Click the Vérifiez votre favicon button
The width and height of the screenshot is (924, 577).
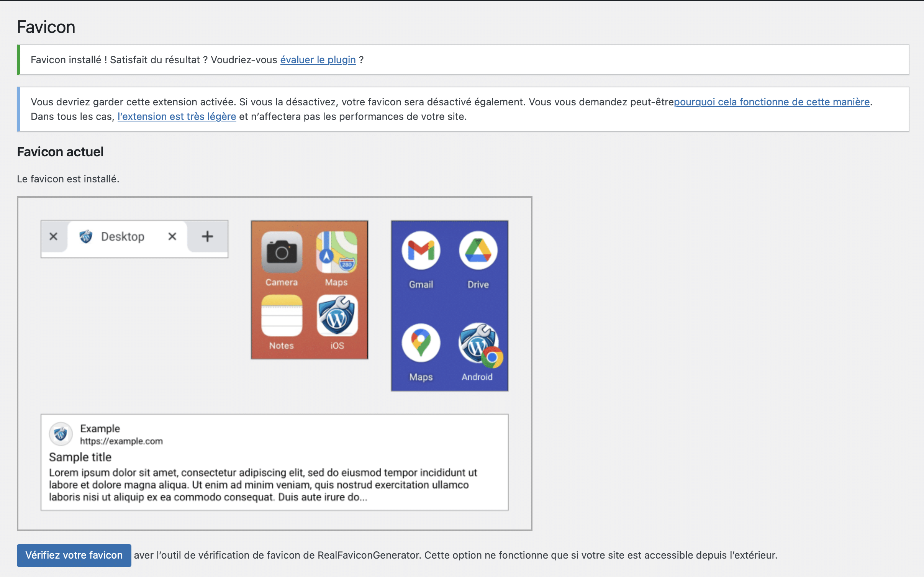pos(74,555)
